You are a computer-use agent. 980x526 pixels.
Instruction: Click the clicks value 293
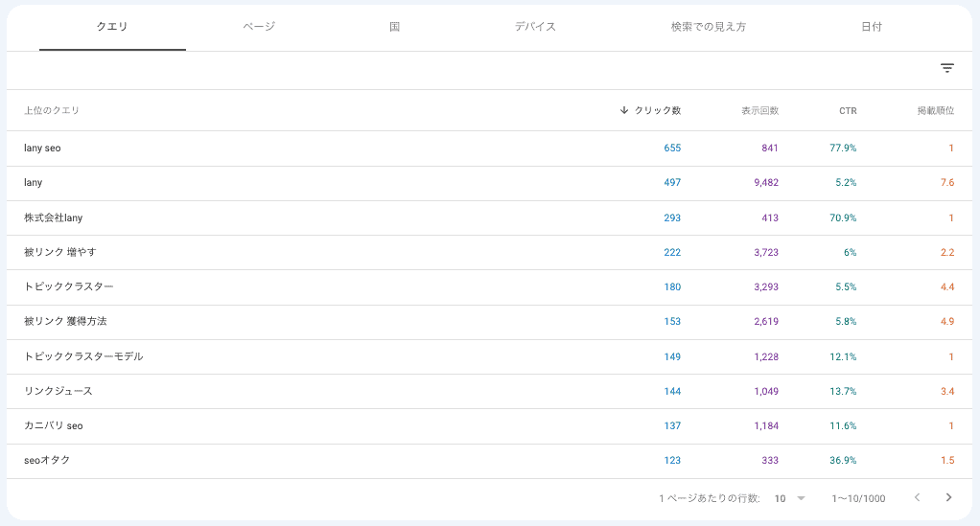pyautogui.click(x=672, y=217)
